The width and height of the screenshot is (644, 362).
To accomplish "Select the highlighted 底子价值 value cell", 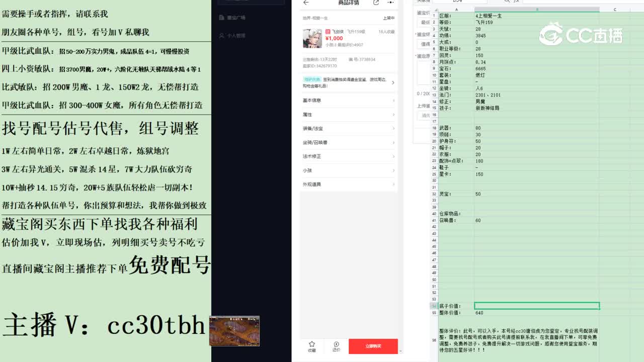I will [537, 306].
